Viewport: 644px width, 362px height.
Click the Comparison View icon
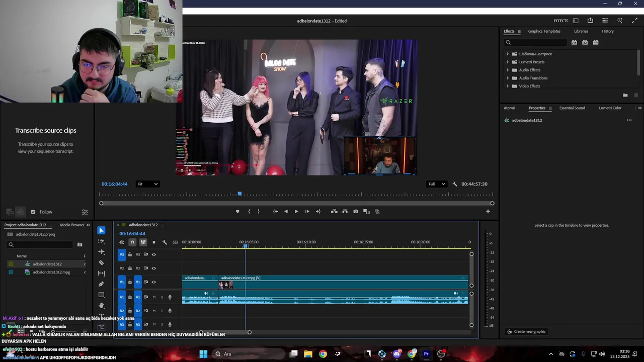pyautogui.click(x=366, y=211)
